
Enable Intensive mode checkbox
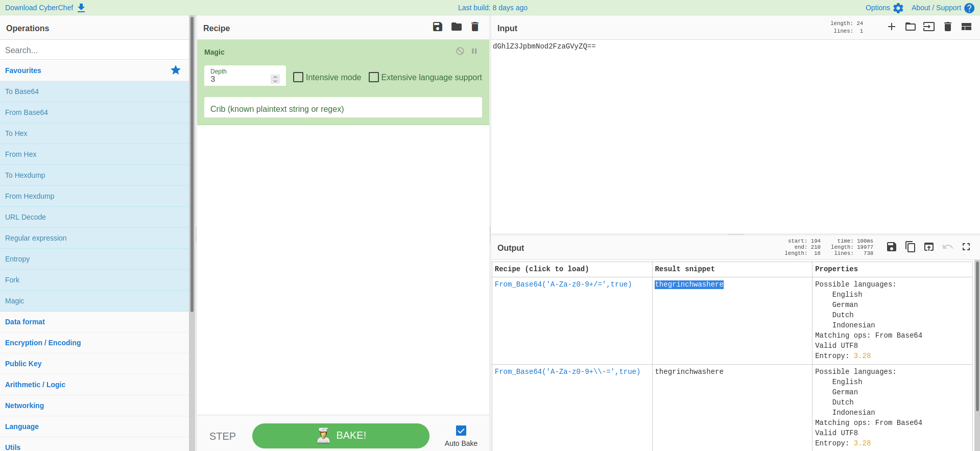(x=299, y=77)
